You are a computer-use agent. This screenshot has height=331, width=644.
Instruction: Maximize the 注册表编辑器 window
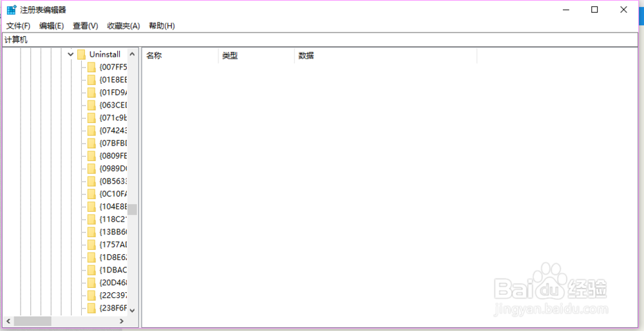[594, 10]
